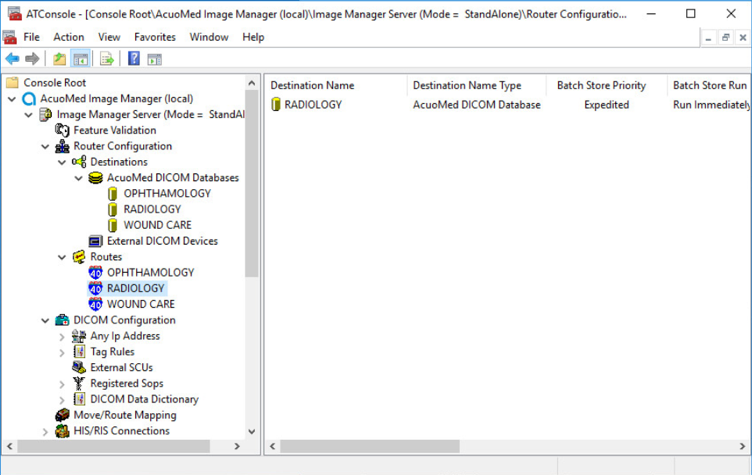Select the OPHTHAMOLOGY route
The height and width of the screenshot is (475, 752).
pos(151,273)
